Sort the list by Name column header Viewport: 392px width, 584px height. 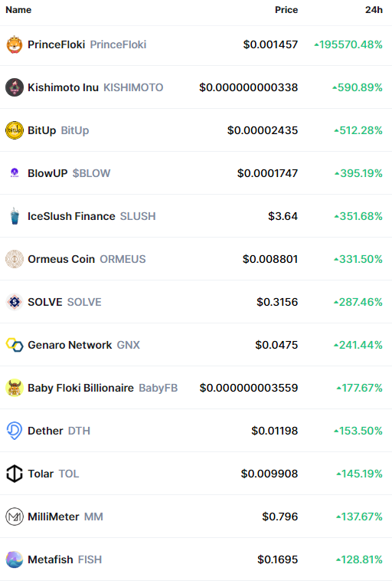click(18, 10)
